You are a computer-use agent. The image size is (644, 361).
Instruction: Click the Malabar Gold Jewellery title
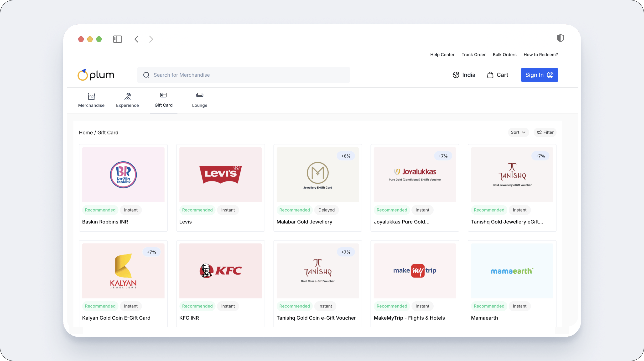(304, 222)
